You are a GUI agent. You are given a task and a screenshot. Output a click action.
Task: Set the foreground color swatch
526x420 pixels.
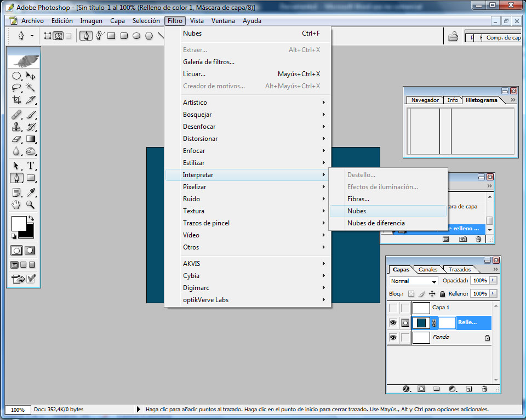point(19,223)
